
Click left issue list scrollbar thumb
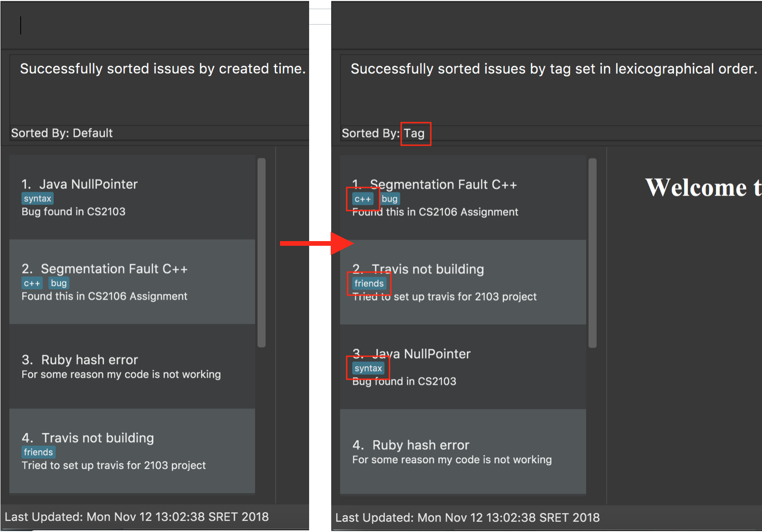[262, 253]
